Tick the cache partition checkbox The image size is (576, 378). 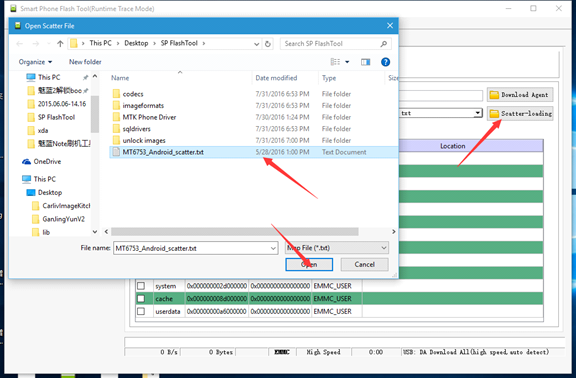[x=141, y=299]
